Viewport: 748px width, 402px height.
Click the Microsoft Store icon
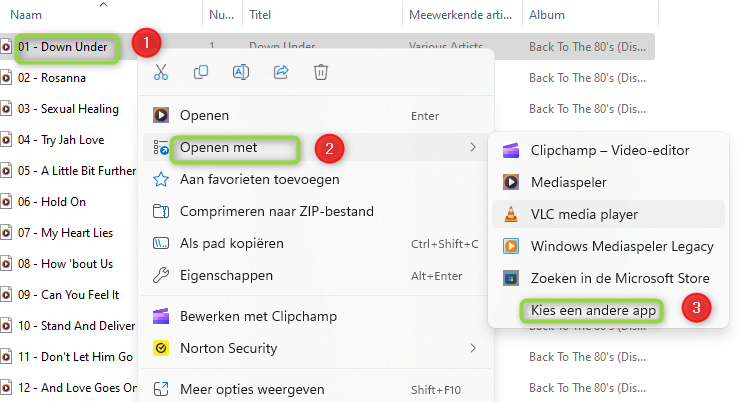(x=511, y=278)
